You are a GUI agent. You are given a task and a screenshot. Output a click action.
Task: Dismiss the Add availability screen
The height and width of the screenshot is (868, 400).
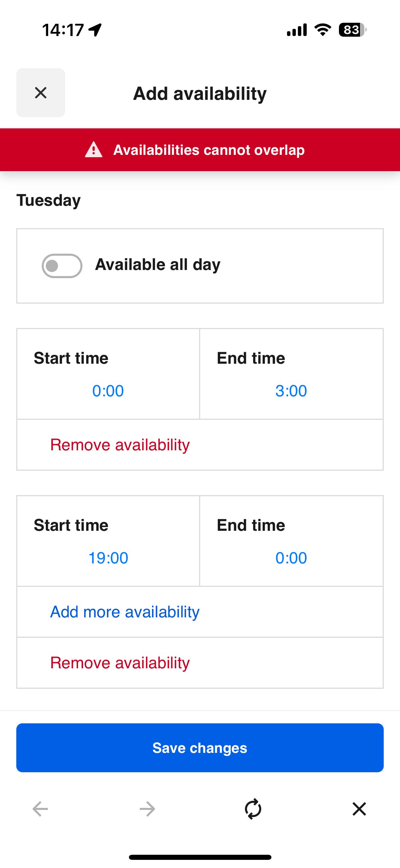tap(40, 93)
